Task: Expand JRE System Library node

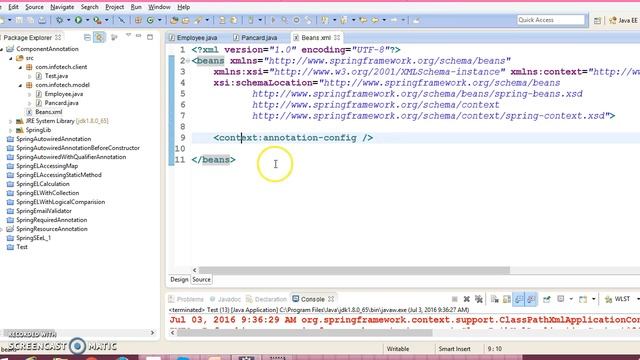Action: tap(11, 121)
